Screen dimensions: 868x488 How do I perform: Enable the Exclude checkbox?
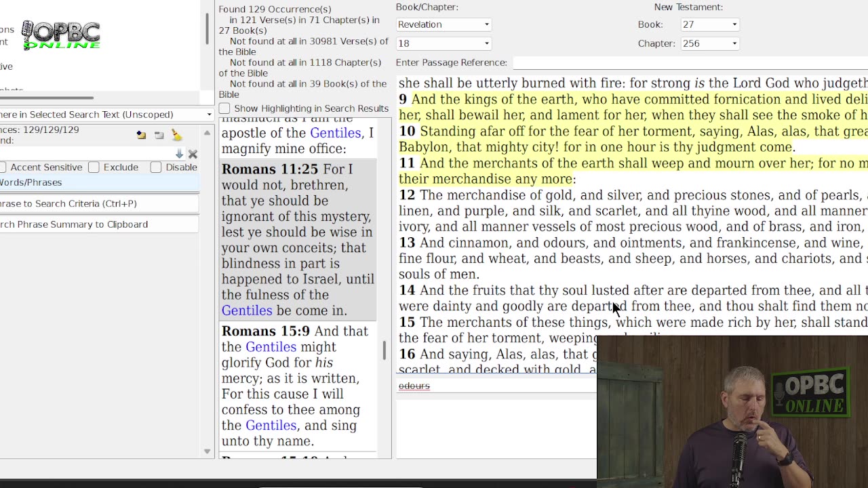click(x=94, y=167)
